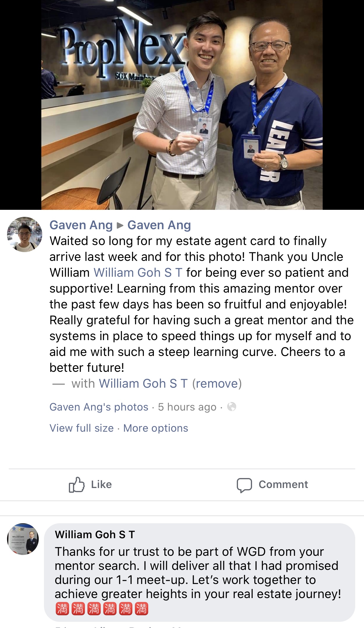Open the More options link
364x628 pixels.
[x=156, y=428]
